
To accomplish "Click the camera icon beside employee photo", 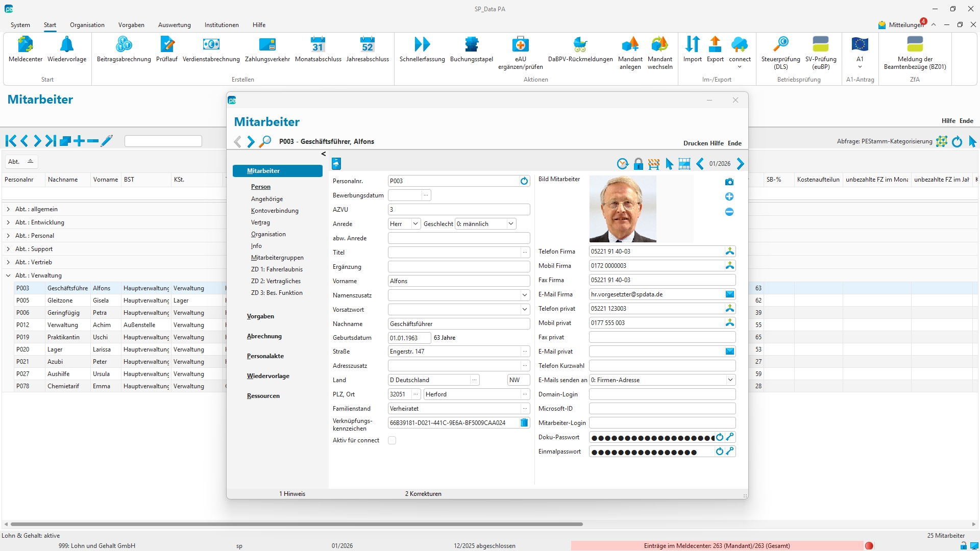I will point(729,182).
